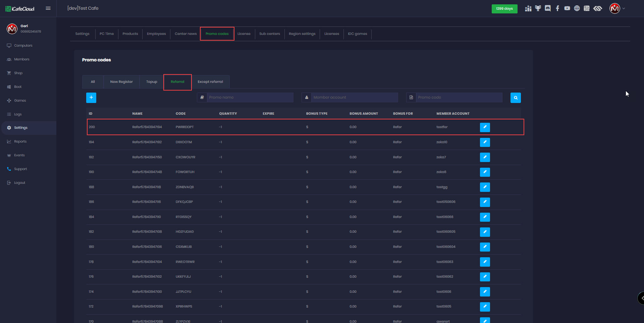Select the Except referral filter
The image size is (644, 323).
210,82
